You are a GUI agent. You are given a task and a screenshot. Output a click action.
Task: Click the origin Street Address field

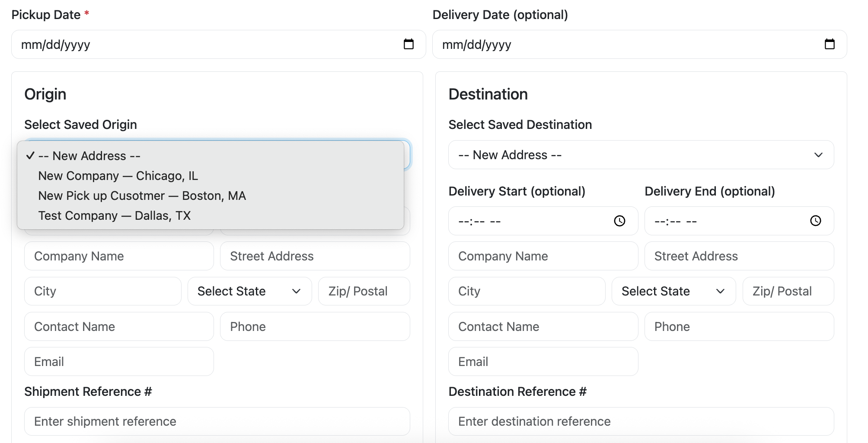click(315, 256)
